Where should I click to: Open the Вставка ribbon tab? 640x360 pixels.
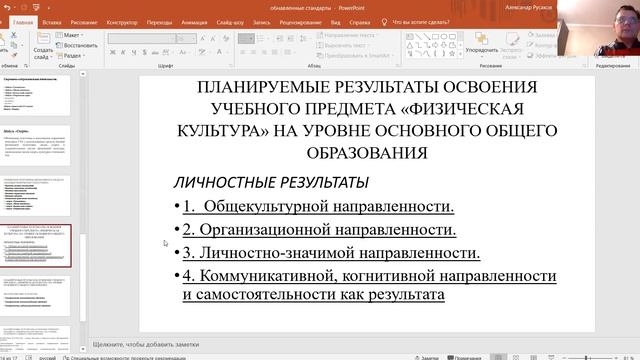tap(52, 22)
